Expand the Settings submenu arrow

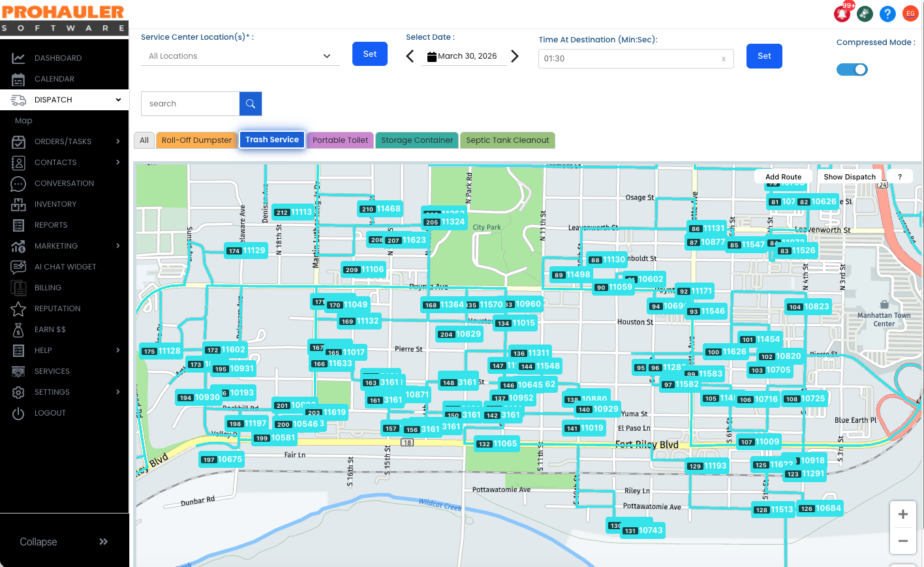click(x=118, y=392)
